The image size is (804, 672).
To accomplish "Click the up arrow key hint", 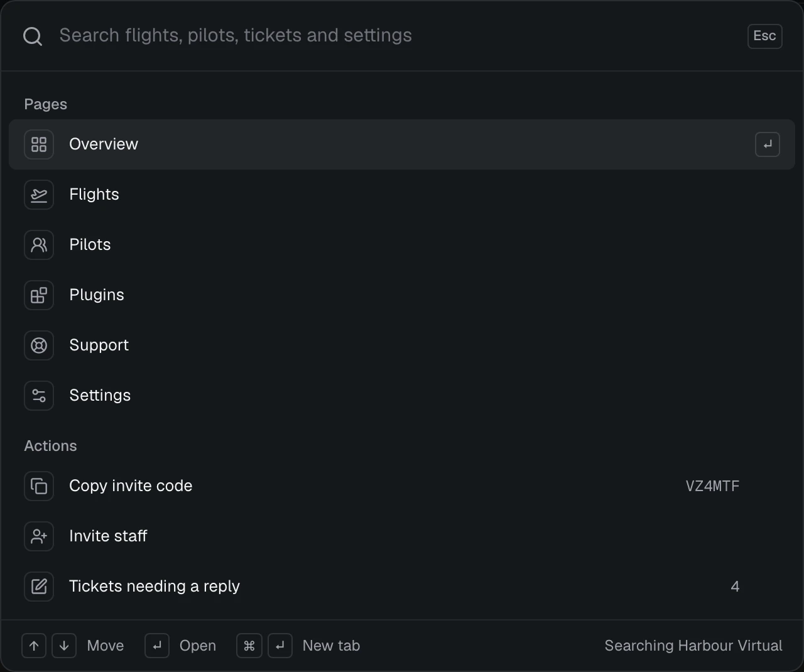I will pyautogui.click(x=34, y=646).
